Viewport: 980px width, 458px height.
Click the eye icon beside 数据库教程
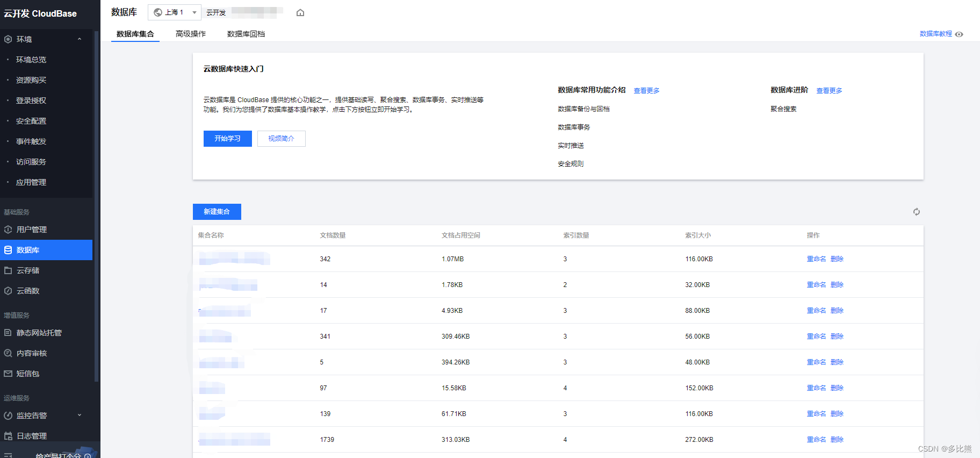click(x=959, y=34)
